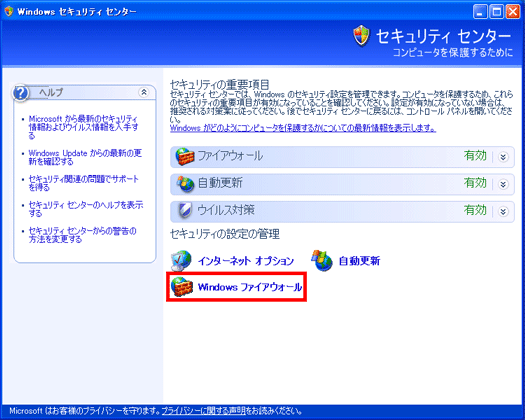Click the ファイアウォール 有効 status text
Image resolution: width=525 pixels, height=420 pixels.
pyautogui.click(x=475, y=156)
